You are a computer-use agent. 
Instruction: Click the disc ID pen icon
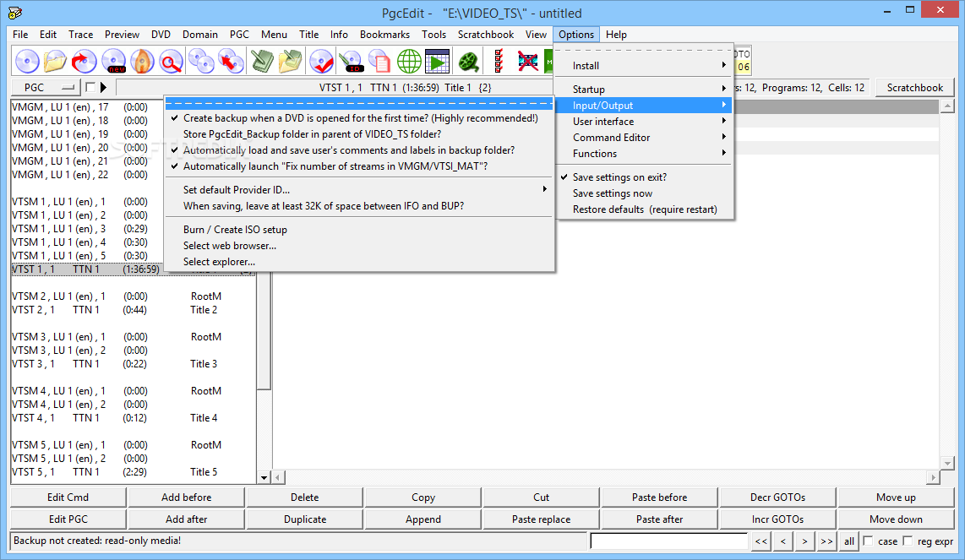352,62
